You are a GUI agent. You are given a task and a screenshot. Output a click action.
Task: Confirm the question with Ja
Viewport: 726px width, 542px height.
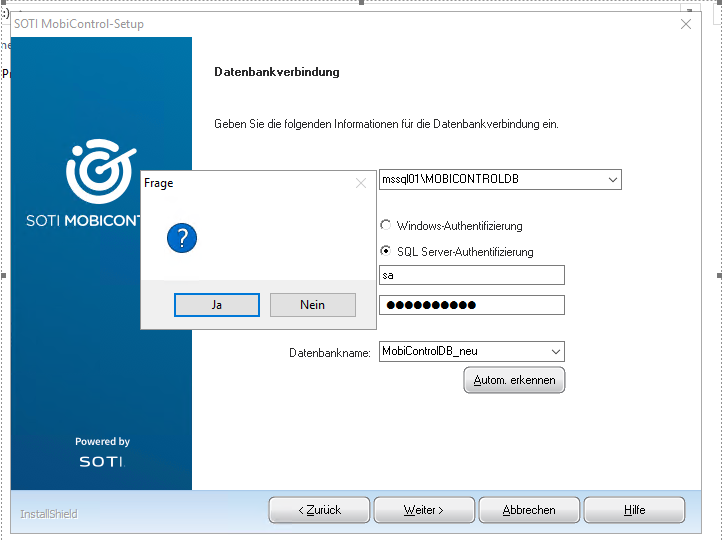pyautogui.click(x=217, y=305)
